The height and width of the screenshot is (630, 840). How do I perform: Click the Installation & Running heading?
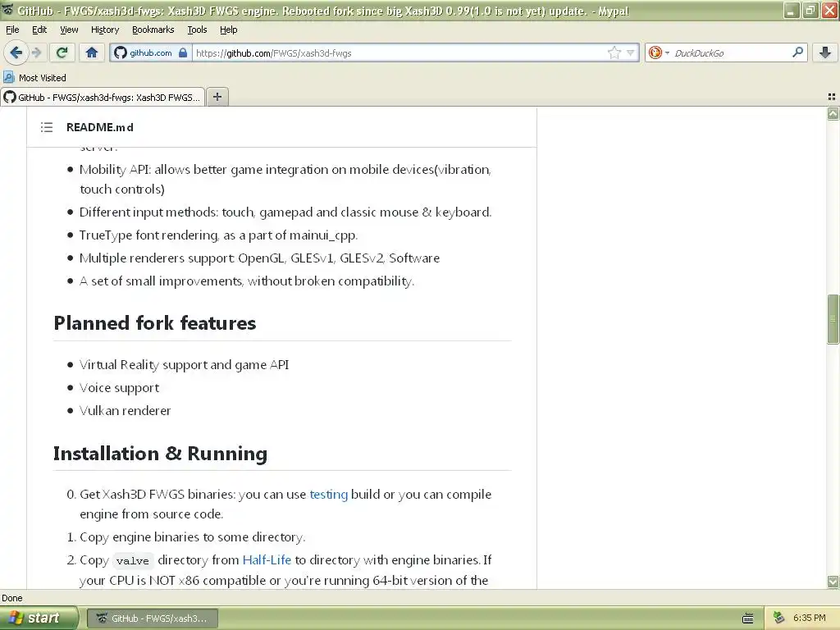coord(160,453)
